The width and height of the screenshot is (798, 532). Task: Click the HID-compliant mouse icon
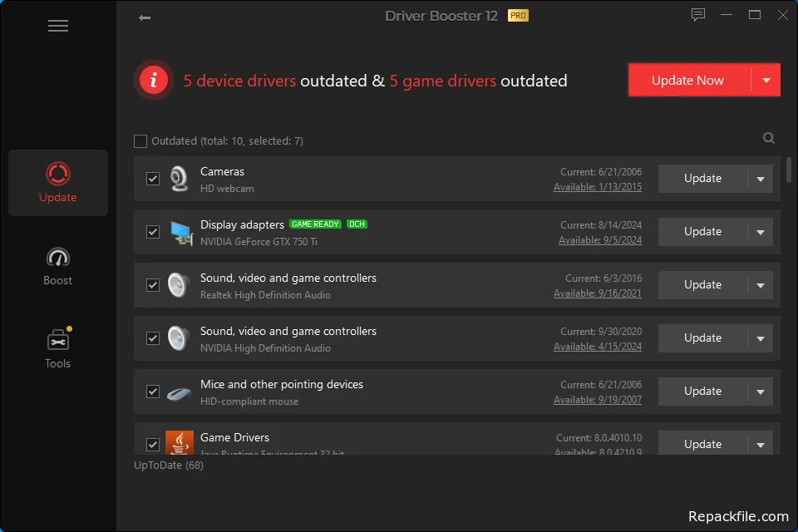[x=179, y=393]
